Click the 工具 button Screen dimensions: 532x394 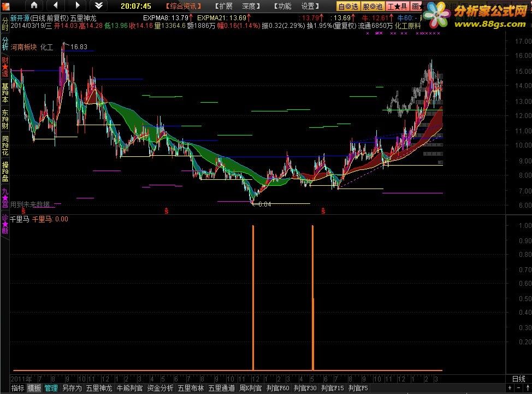tap(397, 6)
